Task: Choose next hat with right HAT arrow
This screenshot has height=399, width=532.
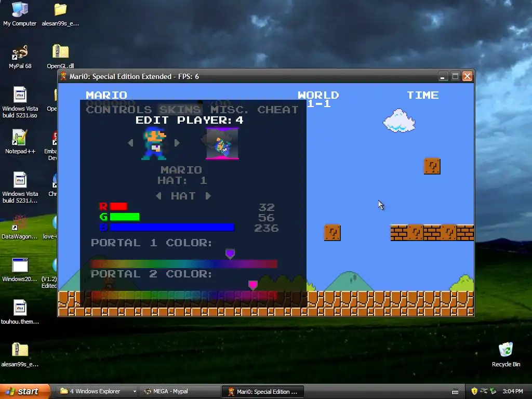Action: [208, 196]
